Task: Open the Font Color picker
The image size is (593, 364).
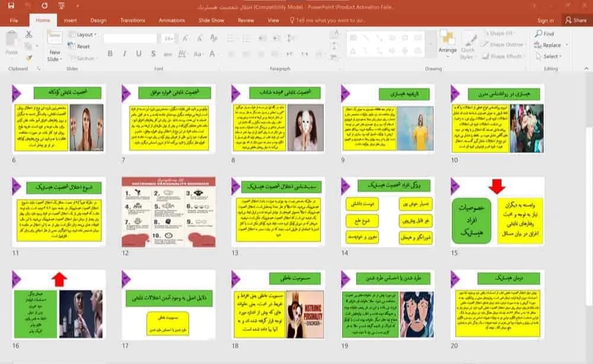Action: [212, 54]
